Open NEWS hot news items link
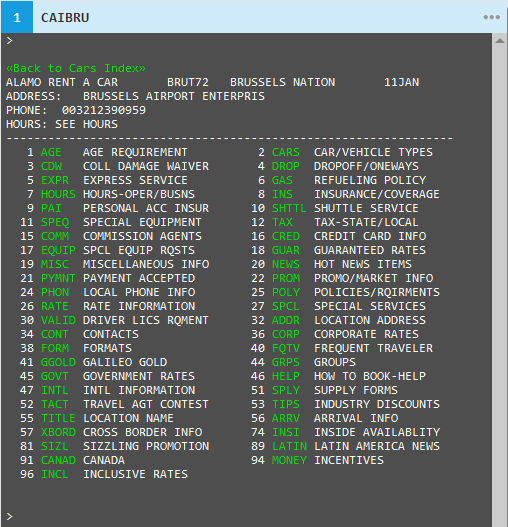 pos(285,264)
